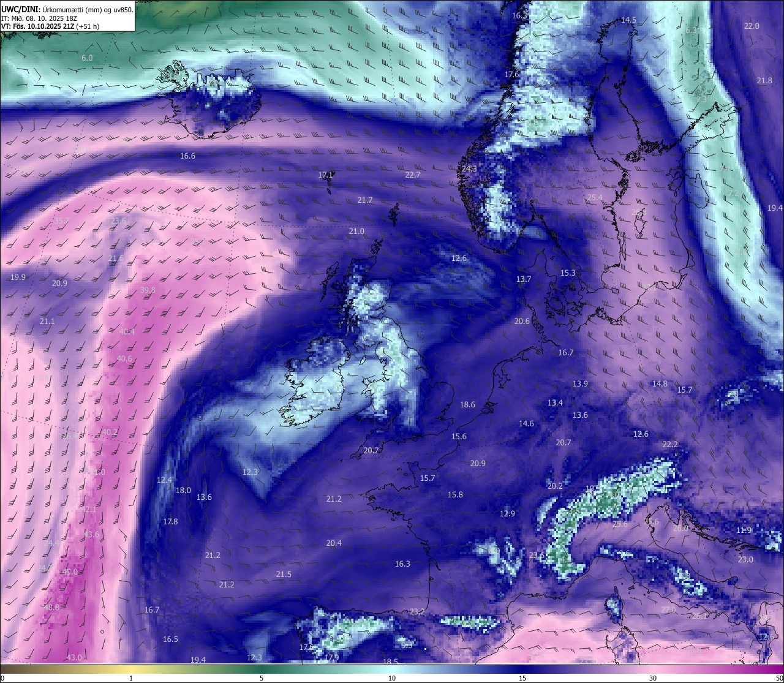Image resolution: width=784 pixels, height=683 pixels.
Task: Click the 13.9 value over Germany
Action: pos(580,384)
